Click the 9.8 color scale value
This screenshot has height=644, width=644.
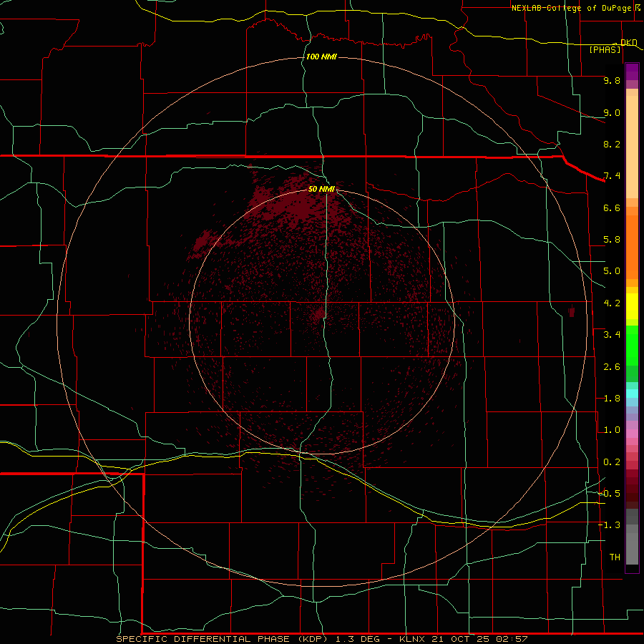[x=612, y=80]
